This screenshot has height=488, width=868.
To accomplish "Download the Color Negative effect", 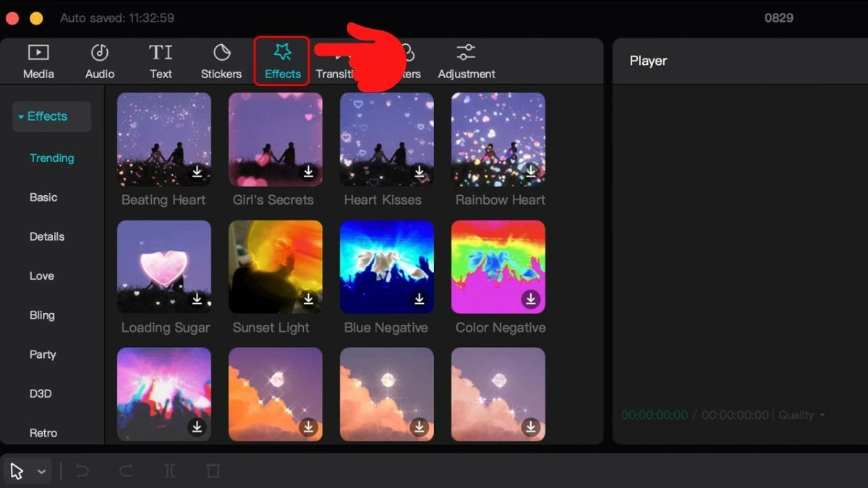I will point(531,299).
